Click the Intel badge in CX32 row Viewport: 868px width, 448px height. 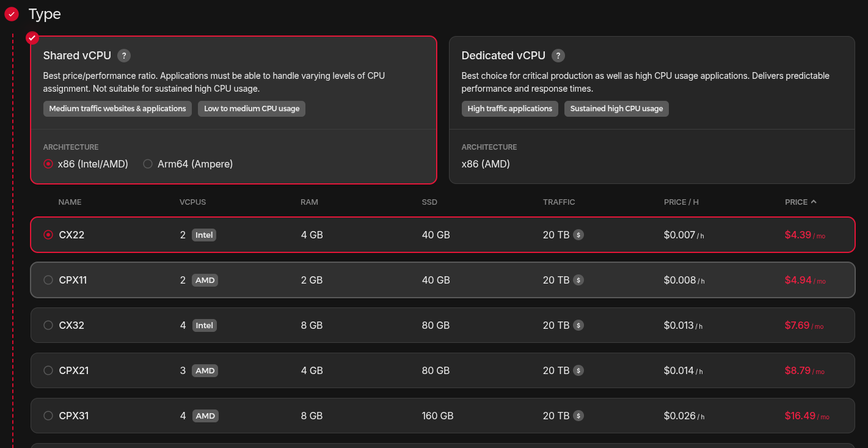204,325
